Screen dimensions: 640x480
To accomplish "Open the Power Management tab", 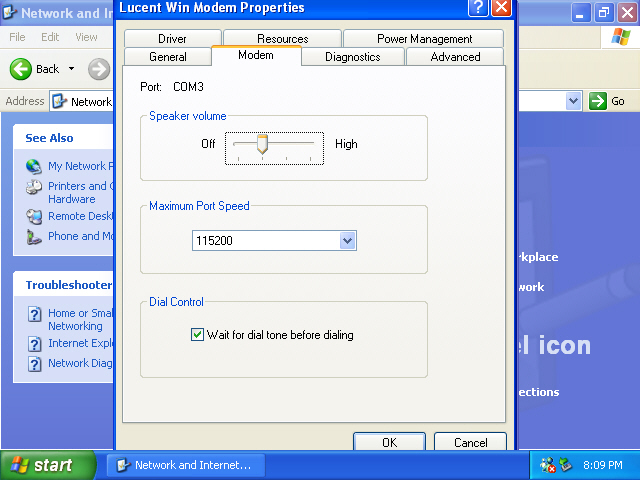I will [424, 38].
